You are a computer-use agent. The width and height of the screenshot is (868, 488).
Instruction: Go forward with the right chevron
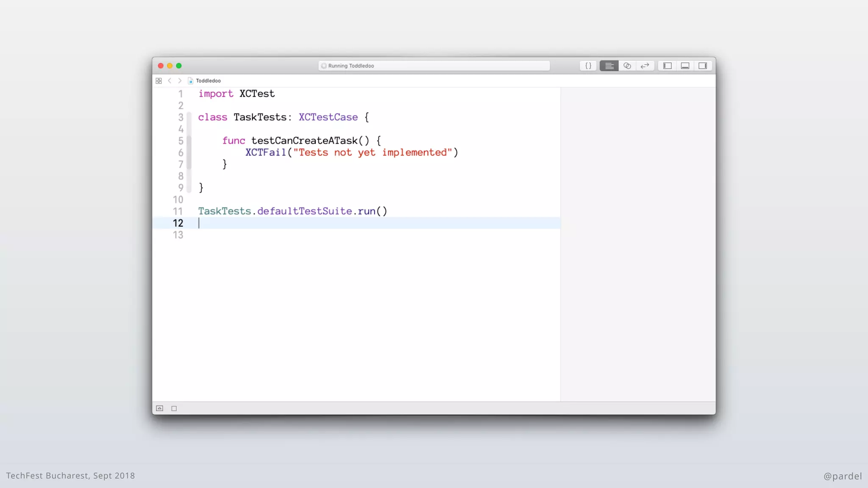180,80
